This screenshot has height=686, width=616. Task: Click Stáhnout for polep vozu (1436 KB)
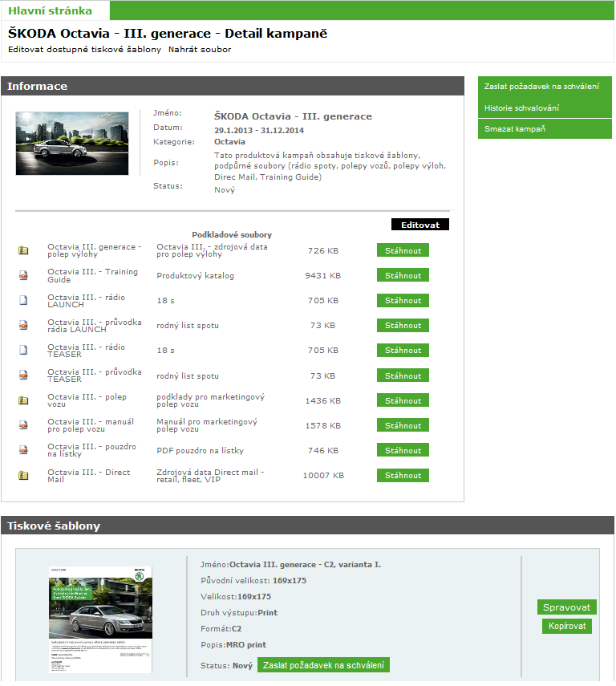403,400
